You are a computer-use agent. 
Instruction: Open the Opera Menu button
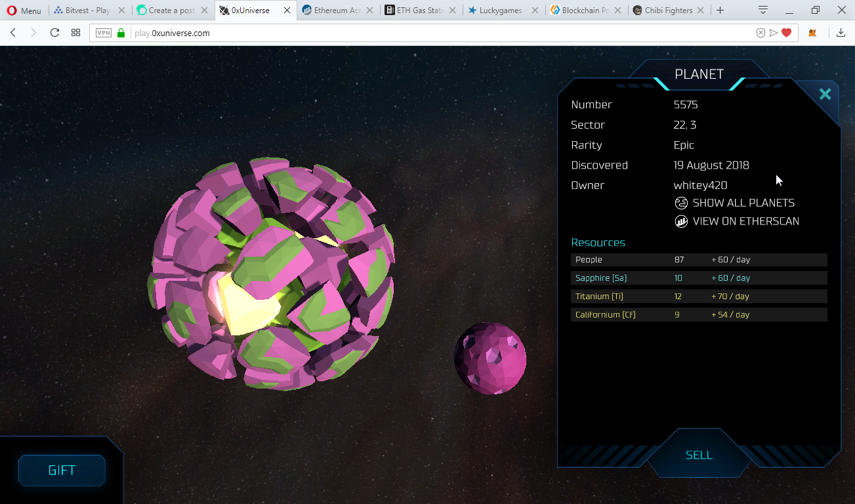click(24, 10)
